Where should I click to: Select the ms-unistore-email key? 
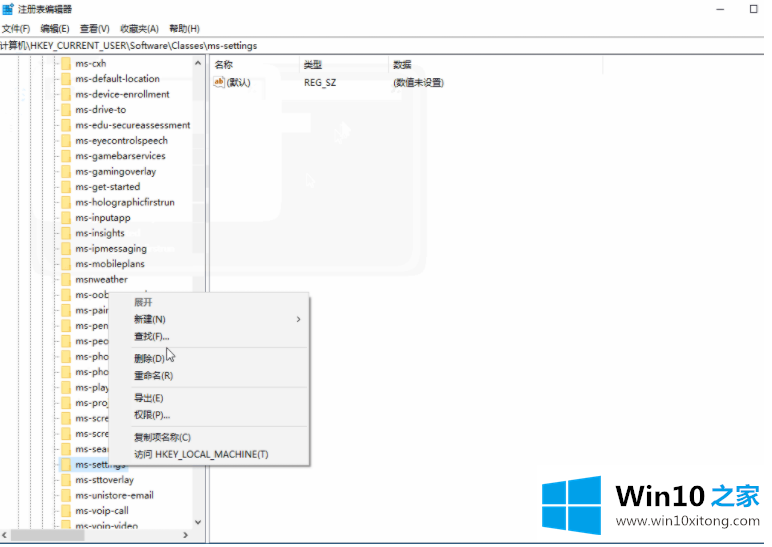click(x=114, y=496)
